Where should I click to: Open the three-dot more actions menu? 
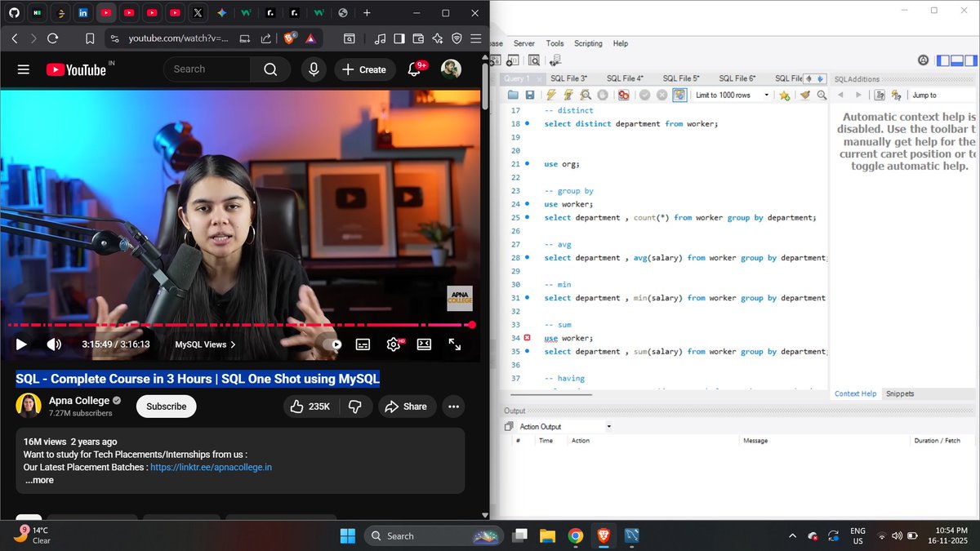click(x=454, y=407)
